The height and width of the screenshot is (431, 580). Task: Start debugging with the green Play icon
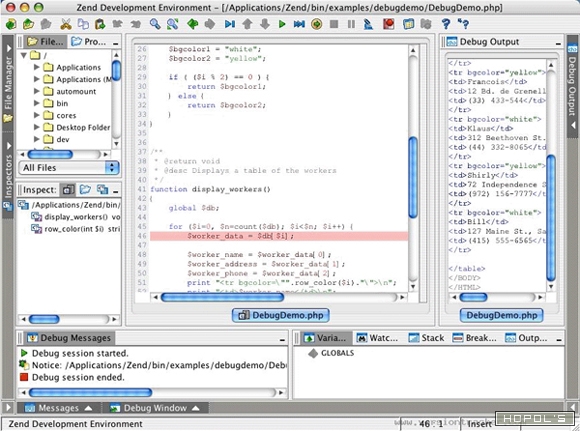click(282, 24)
